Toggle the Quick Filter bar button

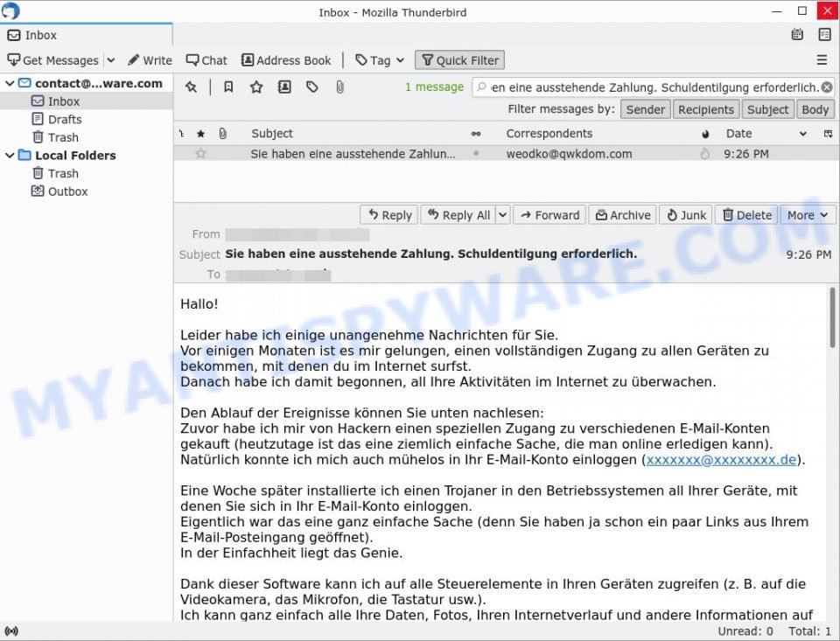click(x=460, y=60)
